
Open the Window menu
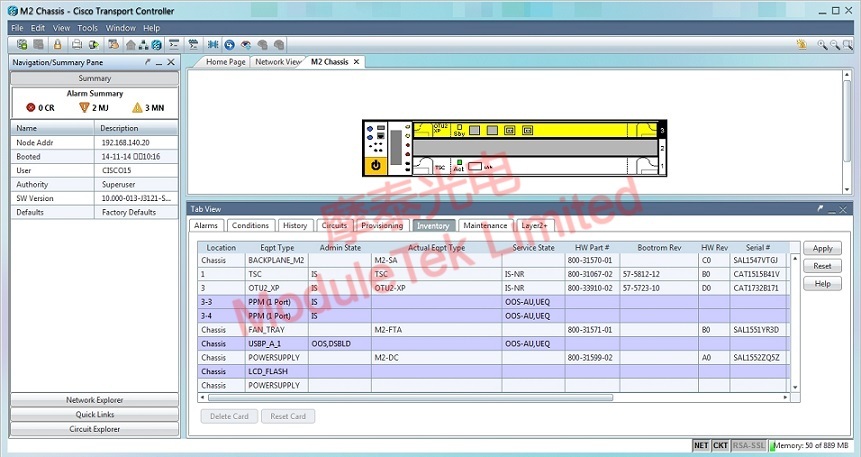click(120, 27)
